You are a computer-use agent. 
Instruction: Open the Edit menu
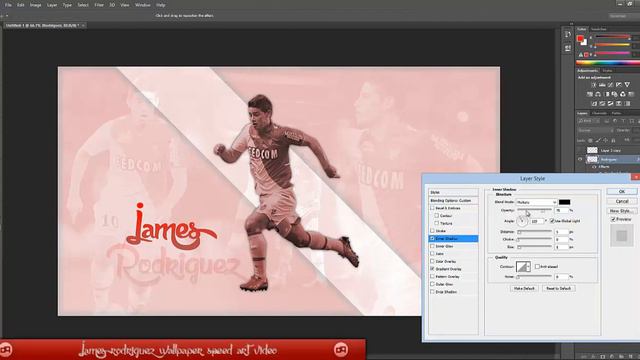20,5
